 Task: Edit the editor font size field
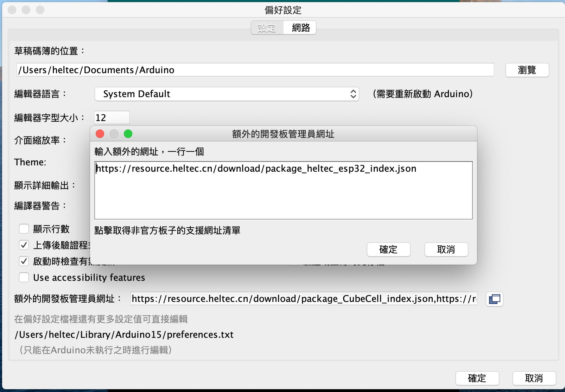click(112, 118)
